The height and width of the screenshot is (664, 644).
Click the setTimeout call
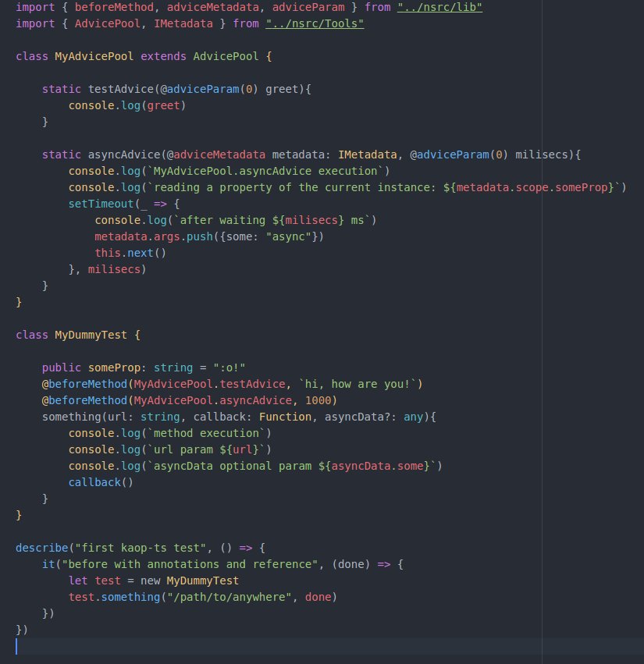coord(101,204)
